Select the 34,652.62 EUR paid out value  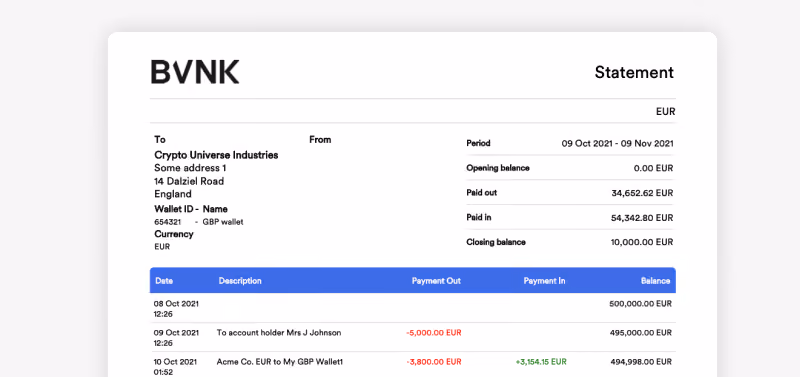pyautogui.click(x=642, y=193)
